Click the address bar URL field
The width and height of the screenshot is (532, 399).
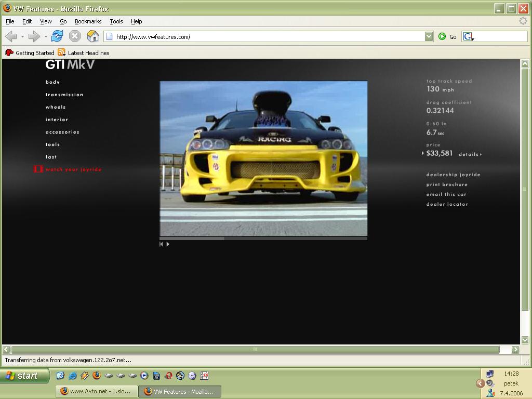coord(264,37)
